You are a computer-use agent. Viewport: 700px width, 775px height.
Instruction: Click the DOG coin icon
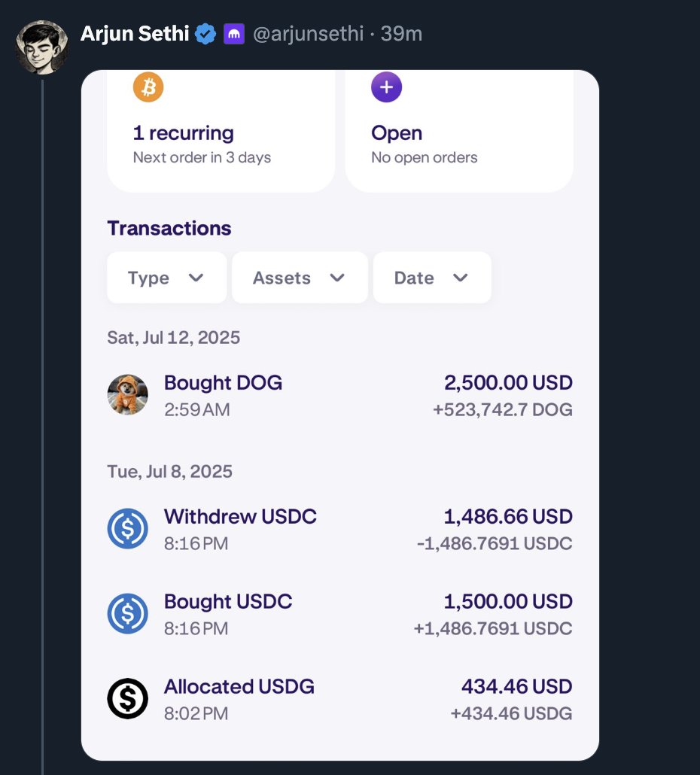128,395
